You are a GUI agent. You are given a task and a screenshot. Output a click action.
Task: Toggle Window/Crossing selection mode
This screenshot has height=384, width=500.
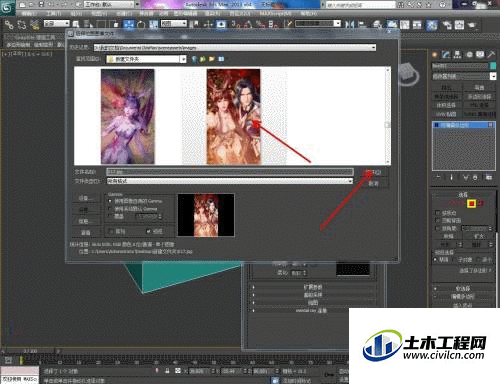coord(115,24)
